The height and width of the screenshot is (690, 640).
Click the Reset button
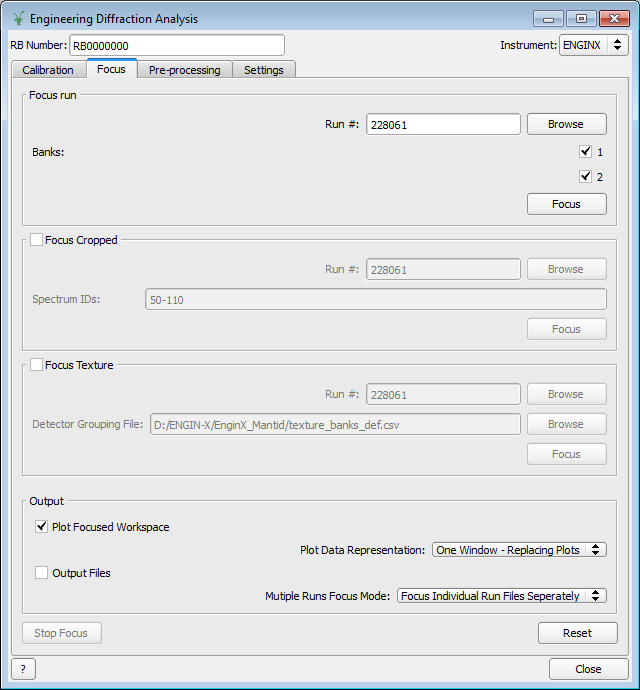coord(577,633)
